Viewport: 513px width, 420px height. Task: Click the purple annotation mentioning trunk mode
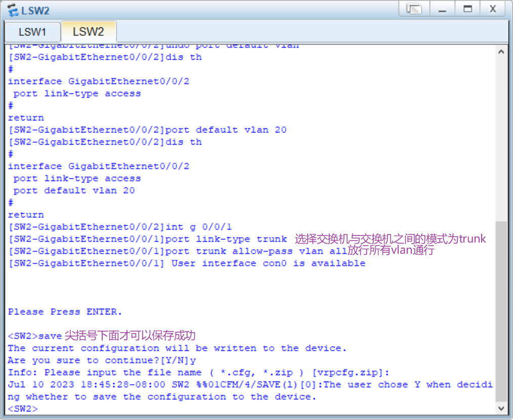click(x=390, y=239)
